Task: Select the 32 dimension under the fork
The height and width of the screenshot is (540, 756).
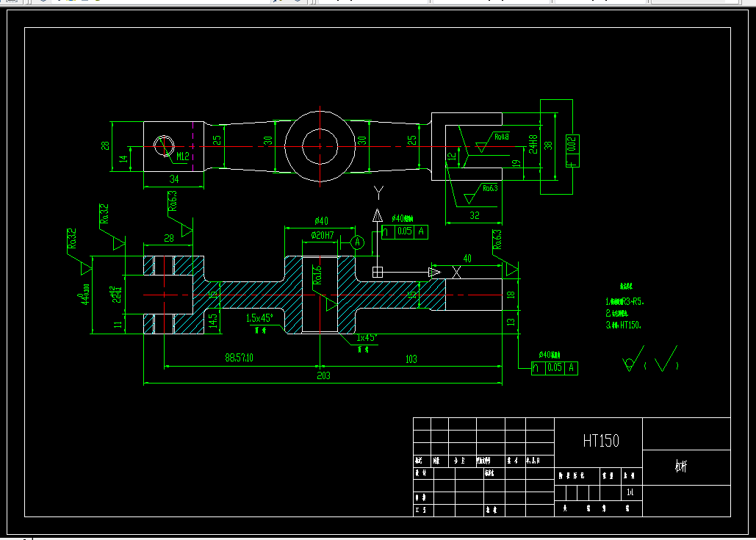Action: [475, 215]
